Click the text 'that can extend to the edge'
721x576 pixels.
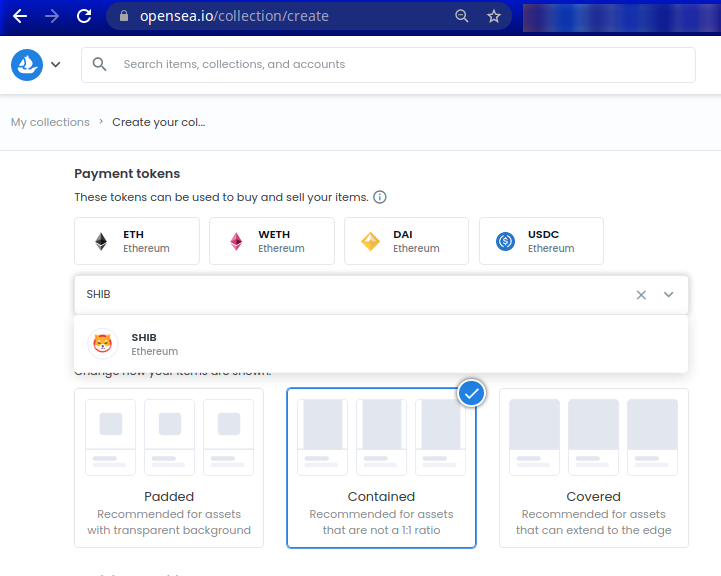(x=594, y=530)
